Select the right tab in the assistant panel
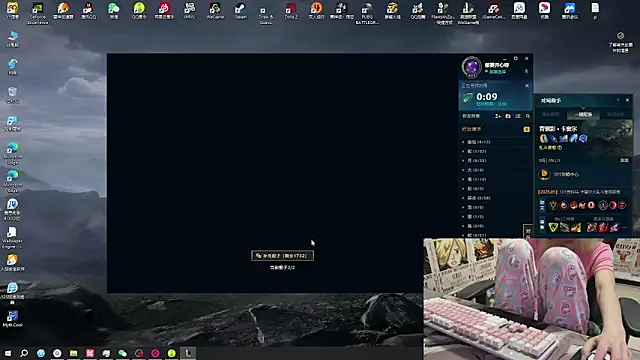Viewport: 640px width, 360px height. click(x=616, y=114)
